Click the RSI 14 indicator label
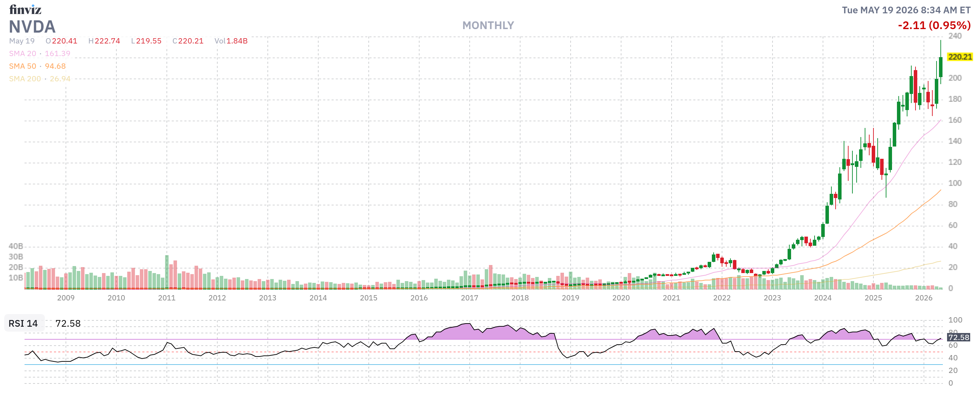980x394 pixels. click(x=23, y=324)
